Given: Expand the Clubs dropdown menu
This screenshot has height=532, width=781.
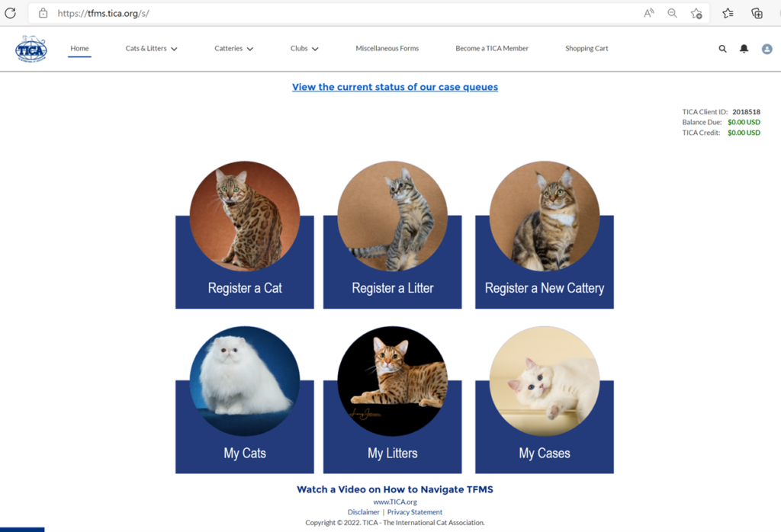Looking at the screenshot, I should (x=304, y=48).
